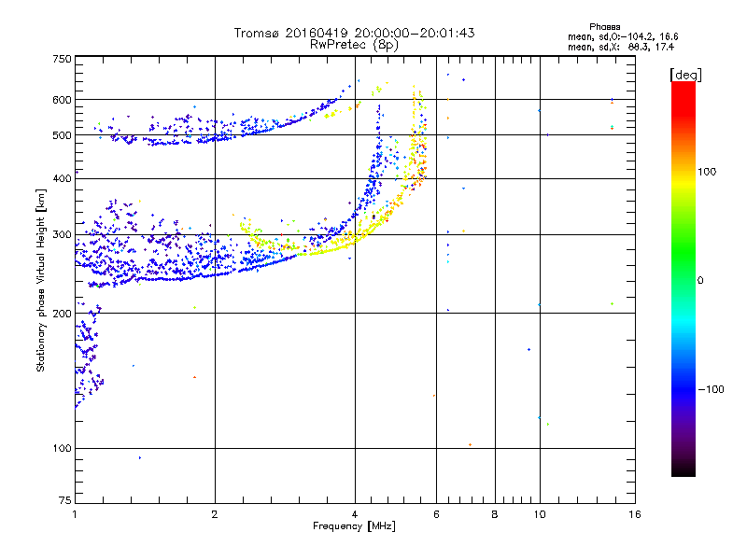
Task: Click the plot title 'Tromsø 20160419 20:00:00-20:01:43'
Action: pos(354,33)
